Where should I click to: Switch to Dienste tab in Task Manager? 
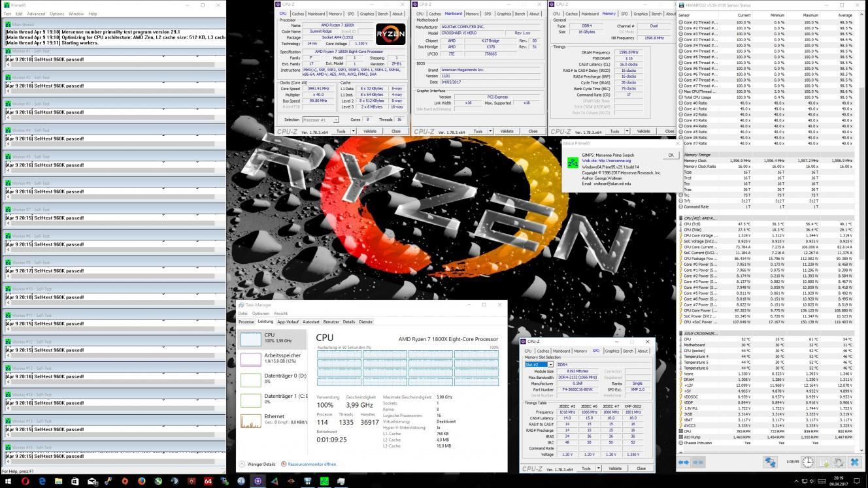coord(365,321)
